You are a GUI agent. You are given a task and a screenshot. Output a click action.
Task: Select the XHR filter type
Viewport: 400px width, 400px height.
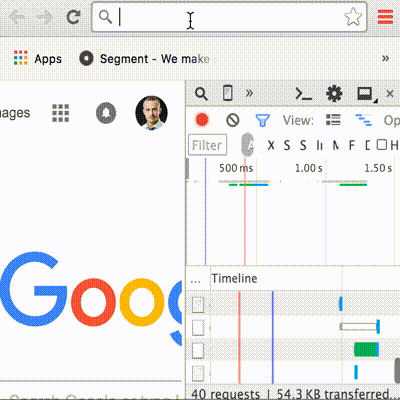pos(271,145)
